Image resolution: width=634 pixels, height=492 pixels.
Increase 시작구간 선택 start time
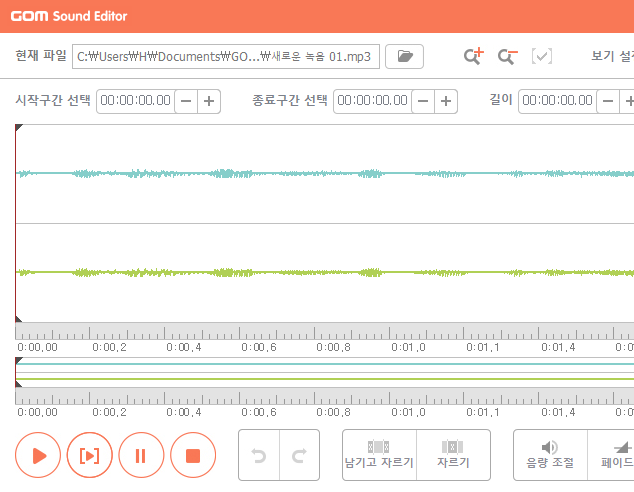point(209,101)
